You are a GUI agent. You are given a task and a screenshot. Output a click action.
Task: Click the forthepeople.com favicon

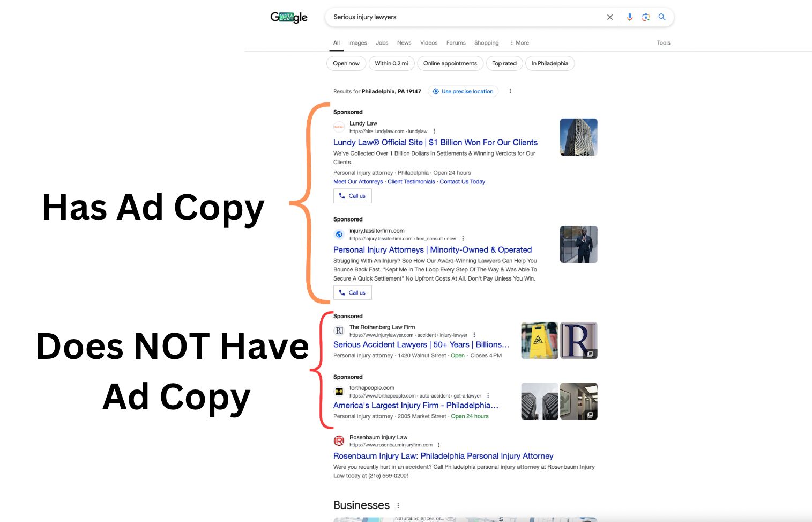pyautogui.click(x=339, y=391)
